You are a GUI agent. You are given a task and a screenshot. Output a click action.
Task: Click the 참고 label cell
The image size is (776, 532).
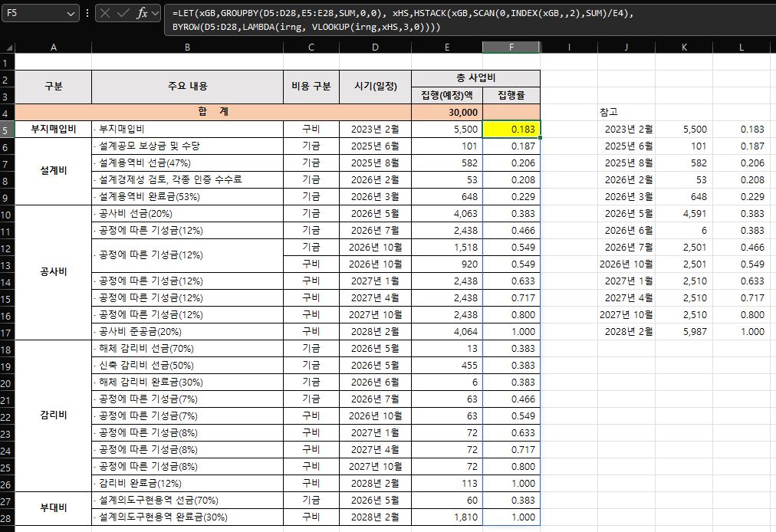tap(610, 112)
